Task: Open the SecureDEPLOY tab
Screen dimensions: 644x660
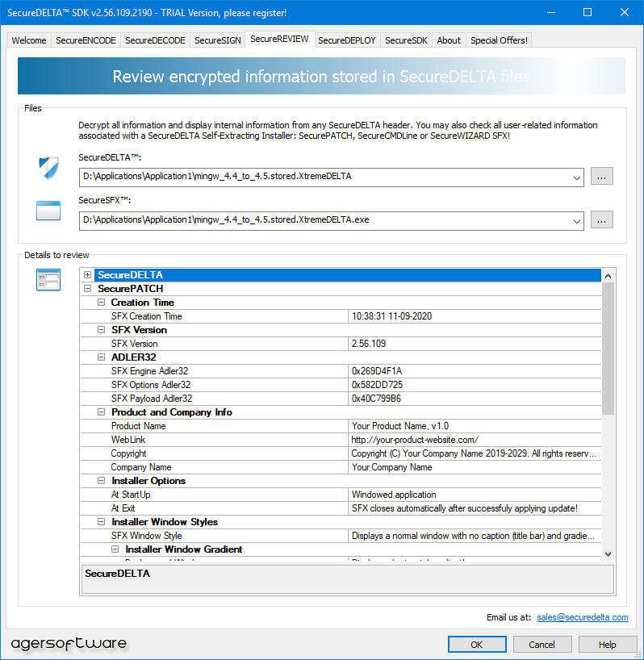Action: [x=347, y=40]
